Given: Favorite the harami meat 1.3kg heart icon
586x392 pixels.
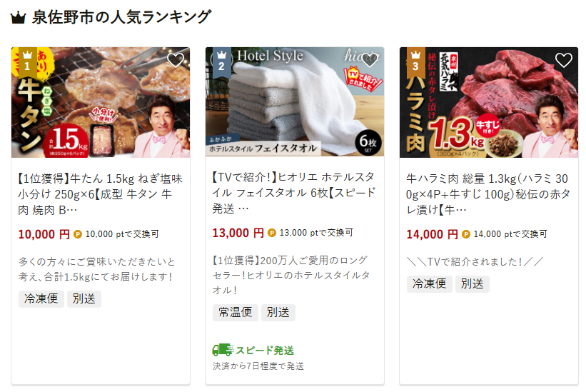Looking at the screenshot, I should pyautogui.click(x=564, y=60).
